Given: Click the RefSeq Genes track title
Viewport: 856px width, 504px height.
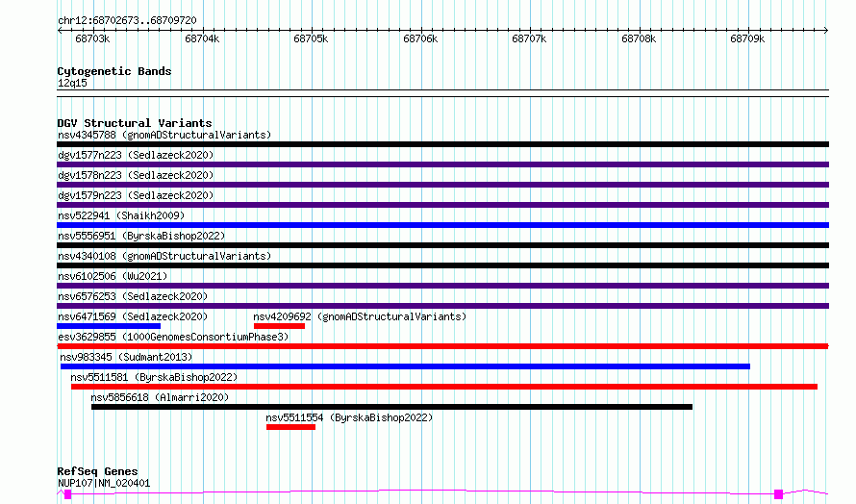Looking at the screenshot, I should [x=97, y=471].
